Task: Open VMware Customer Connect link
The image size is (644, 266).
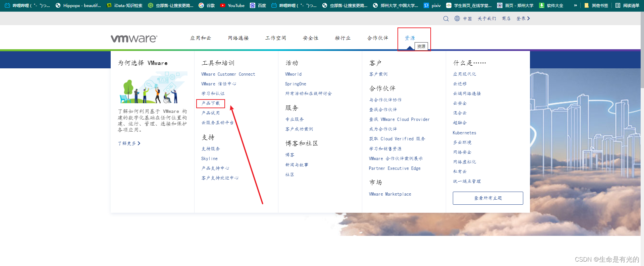Action: coord(228,74)
